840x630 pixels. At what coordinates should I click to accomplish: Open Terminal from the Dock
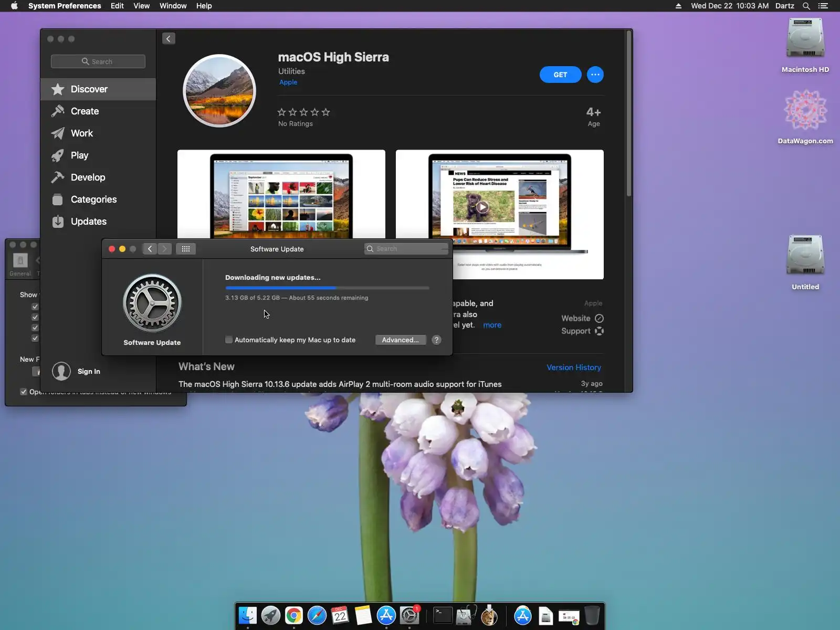click(x=443, y=615)
